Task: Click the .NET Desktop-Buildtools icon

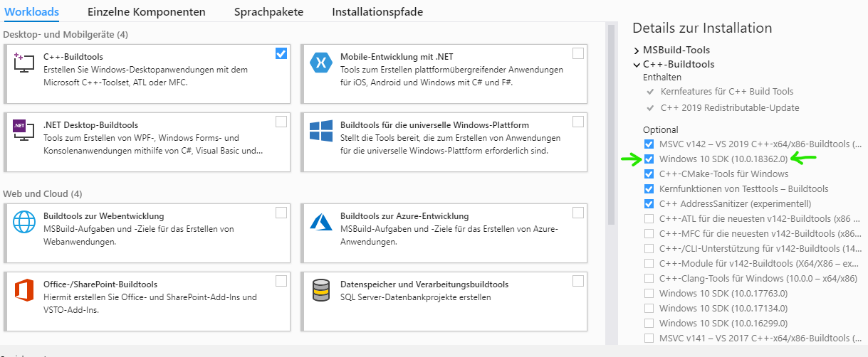Action: click(x=24, y=131)
